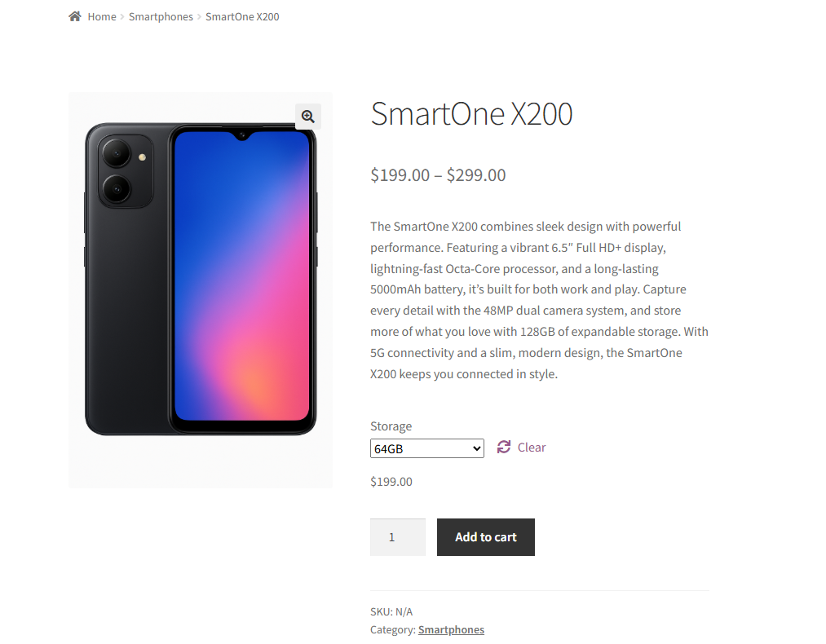Open the Storage dropdown showing 64GB
Viewport: 826px width, 644px height.
pyautogui.click(x=426, y=448)
